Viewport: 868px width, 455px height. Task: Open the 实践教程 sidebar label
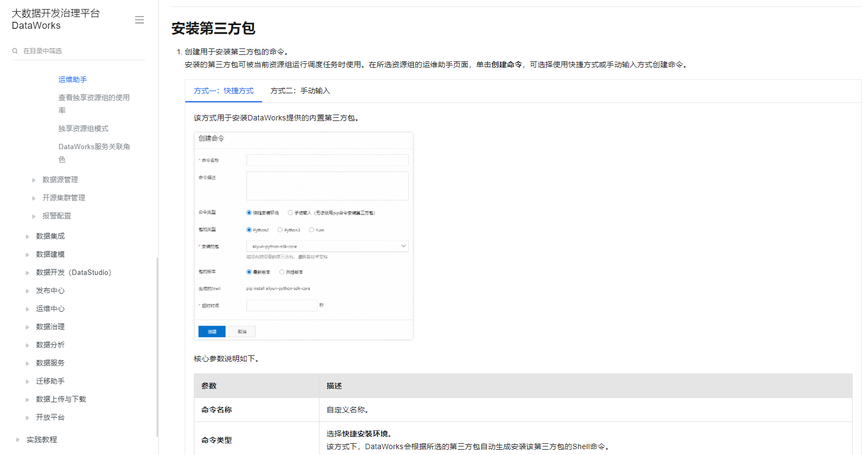click(42, 440)
